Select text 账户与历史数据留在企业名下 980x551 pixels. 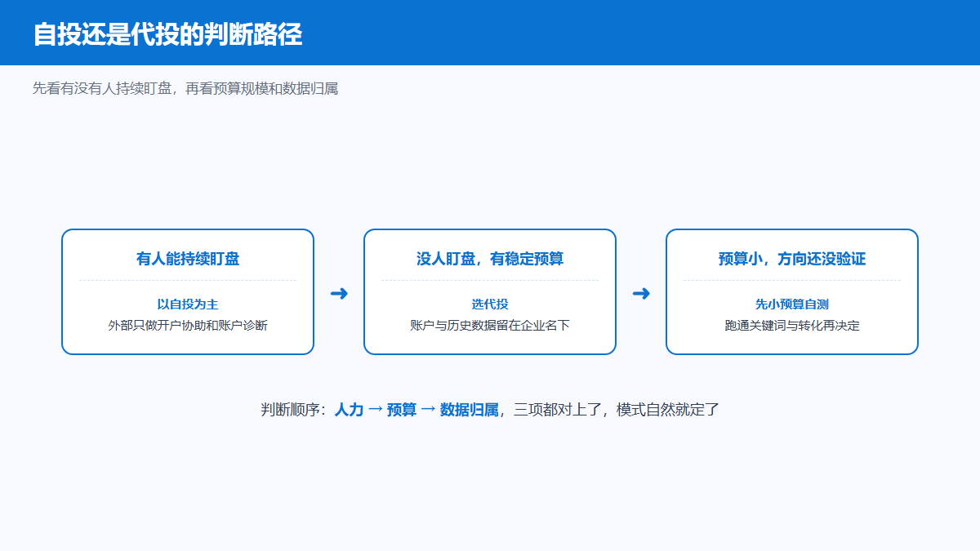tap(490, 325)
